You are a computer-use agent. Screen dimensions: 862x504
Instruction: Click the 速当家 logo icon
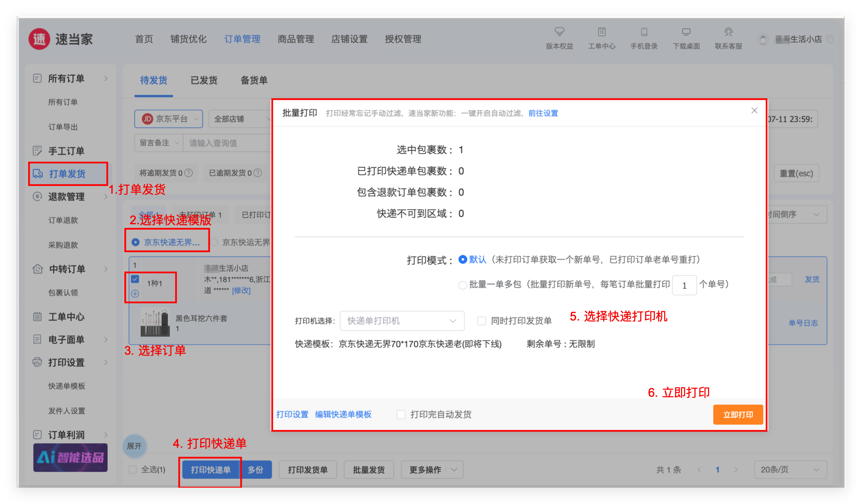point(39,39)
